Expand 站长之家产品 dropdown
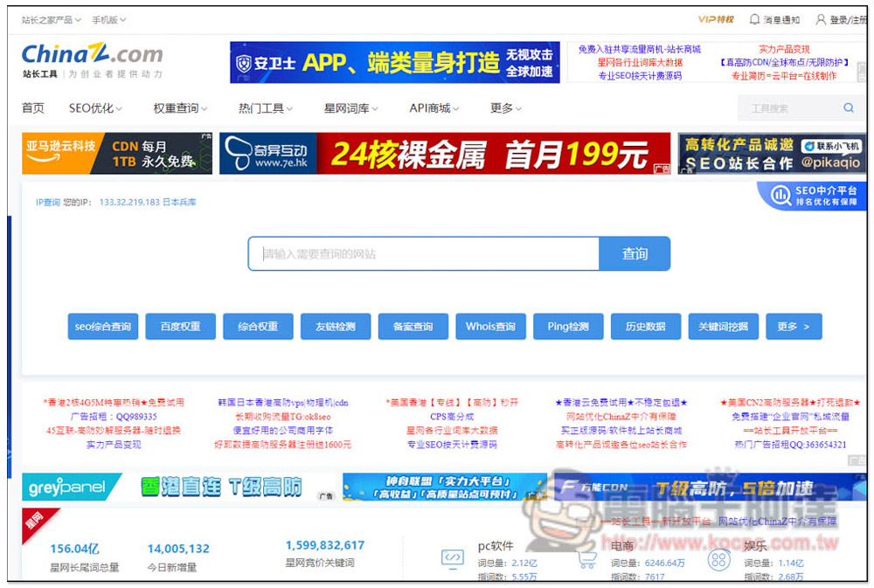 tap(51, 20)
